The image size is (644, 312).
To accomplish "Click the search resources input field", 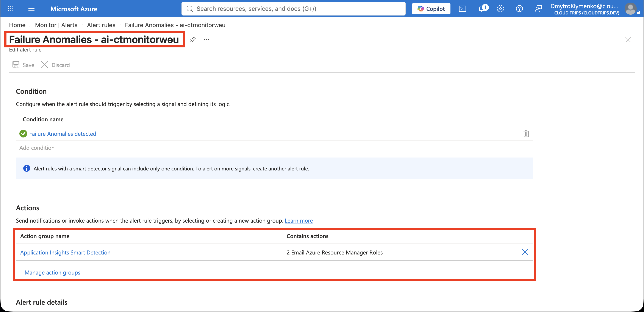I will 293,9.
